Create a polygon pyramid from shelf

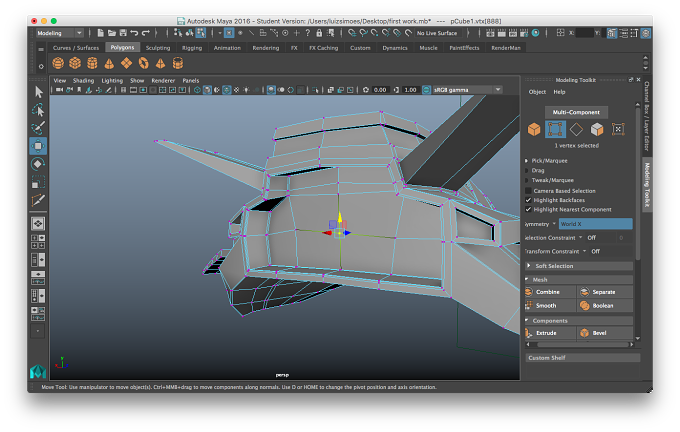tap(160, 63)
